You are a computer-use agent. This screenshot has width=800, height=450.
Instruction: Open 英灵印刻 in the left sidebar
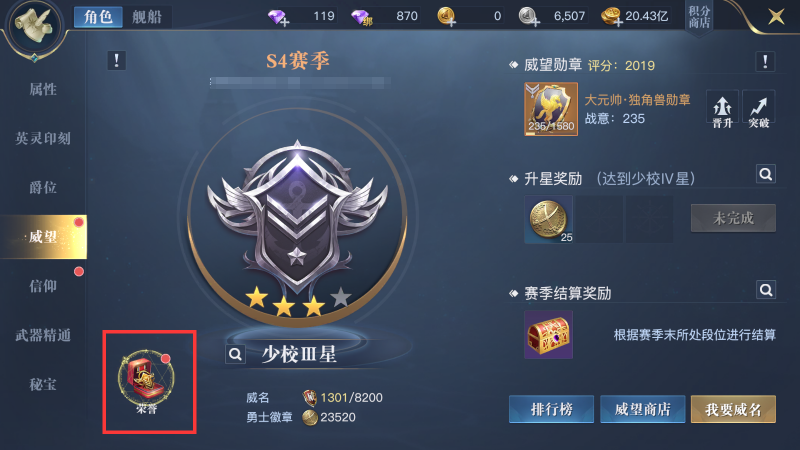pyautogui.click(x=43, y=138)
